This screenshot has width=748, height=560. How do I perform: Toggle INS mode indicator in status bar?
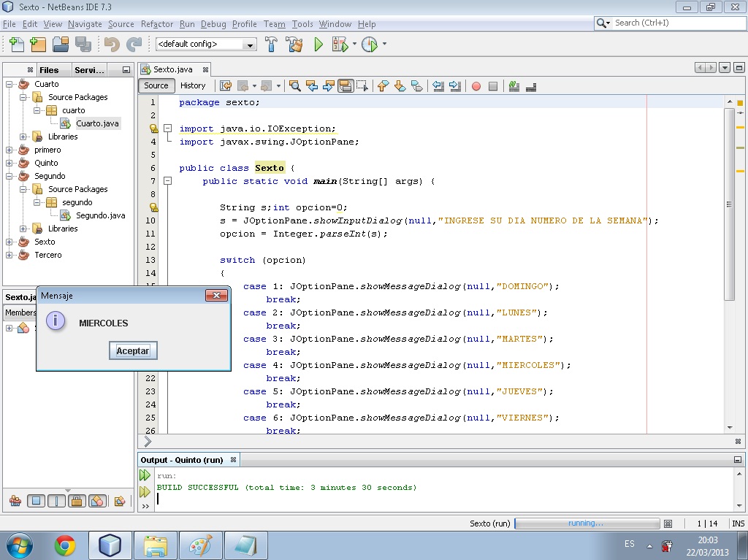click(x=736, y=523)
